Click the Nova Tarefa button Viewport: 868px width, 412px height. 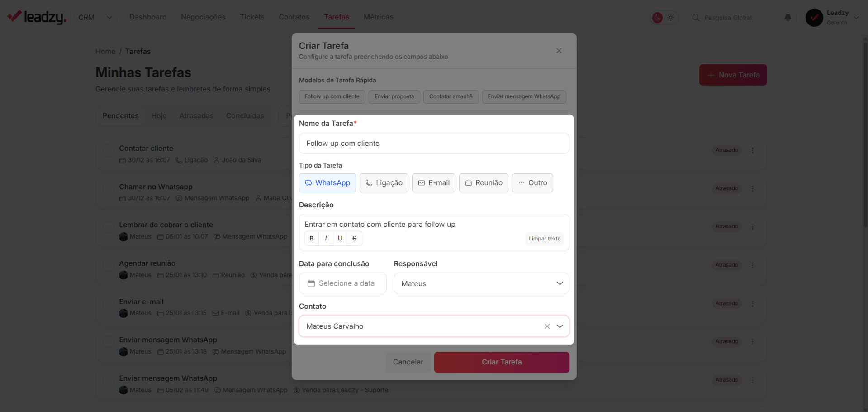[733, 75]
